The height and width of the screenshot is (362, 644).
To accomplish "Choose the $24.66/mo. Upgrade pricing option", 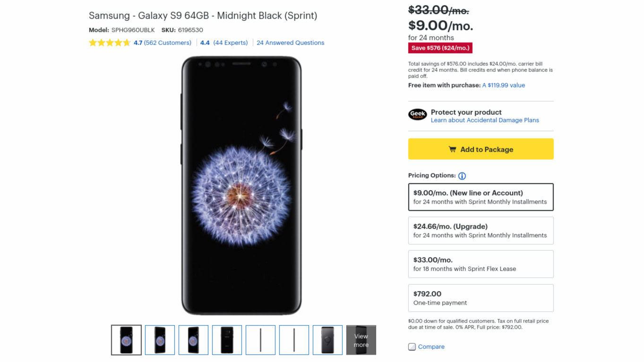I will (481, 230).
